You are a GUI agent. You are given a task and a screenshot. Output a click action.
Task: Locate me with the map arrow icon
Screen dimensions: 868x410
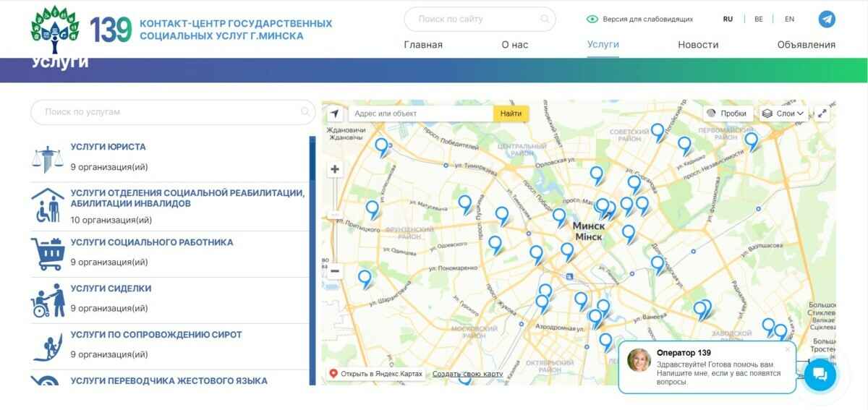(334, 114)
